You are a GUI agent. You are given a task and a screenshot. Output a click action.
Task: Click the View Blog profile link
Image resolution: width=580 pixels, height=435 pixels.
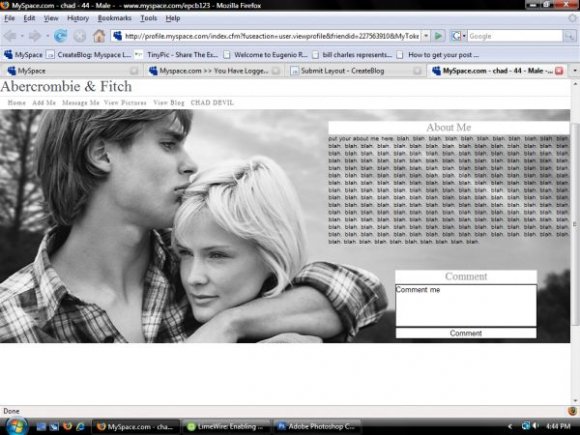[x=169, y=103]
